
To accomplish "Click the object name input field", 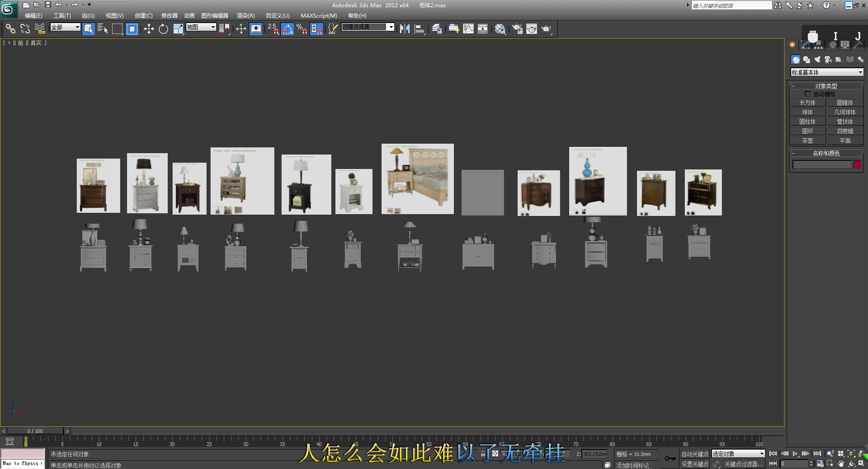I will pos(822,164).
